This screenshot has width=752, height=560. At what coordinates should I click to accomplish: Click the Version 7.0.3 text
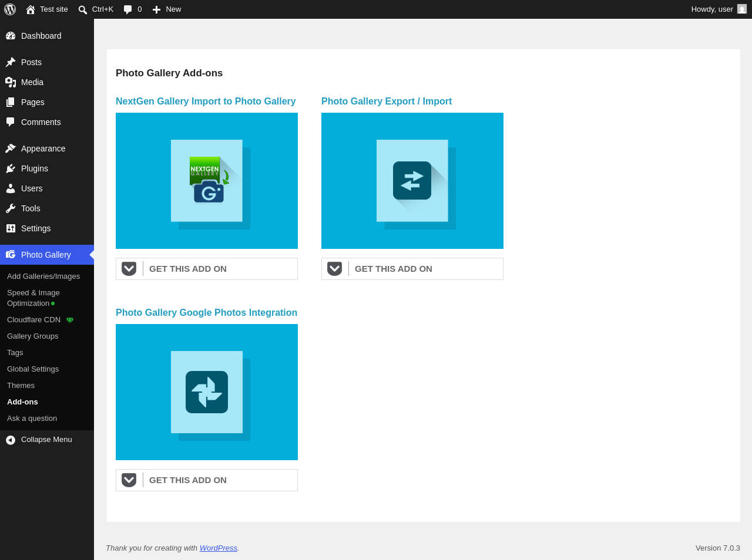coord(718,548)
